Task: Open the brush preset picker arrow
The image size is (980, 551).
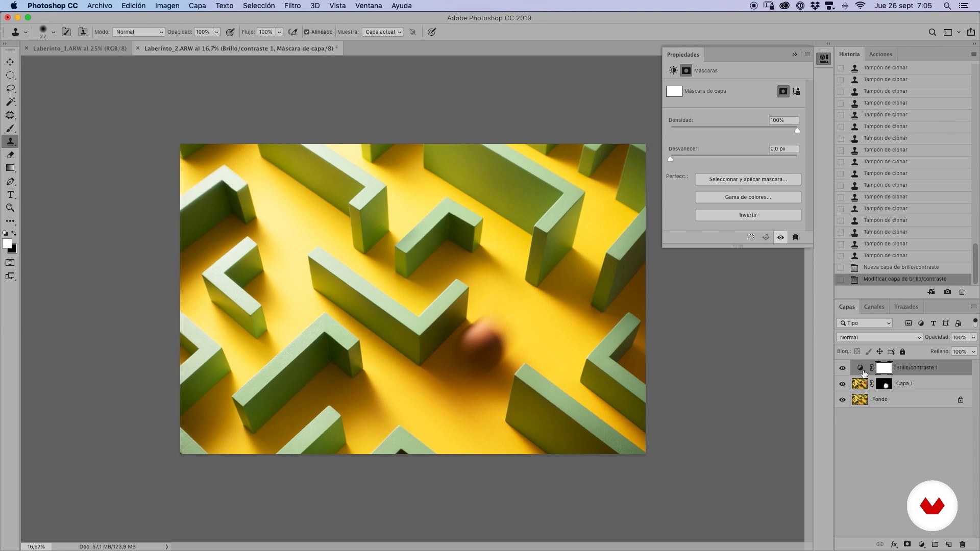Action: pos(53,32)
